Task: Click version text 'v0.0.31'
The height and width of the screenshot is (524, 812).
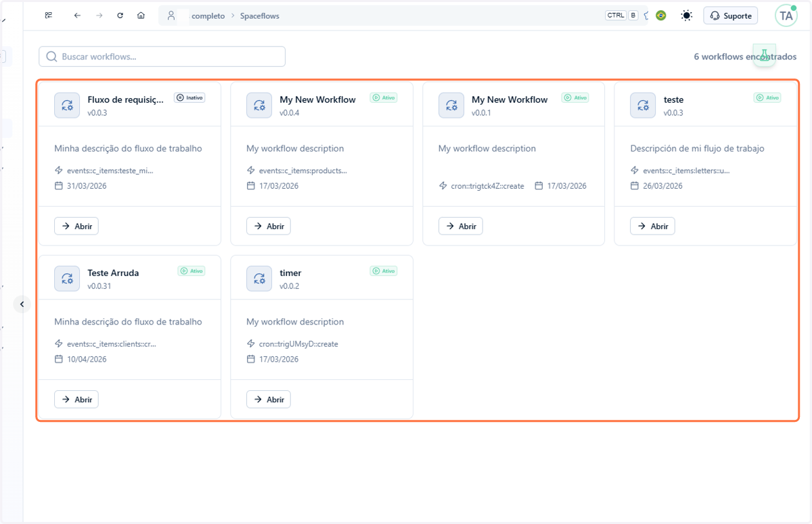Action: [99, 286]
